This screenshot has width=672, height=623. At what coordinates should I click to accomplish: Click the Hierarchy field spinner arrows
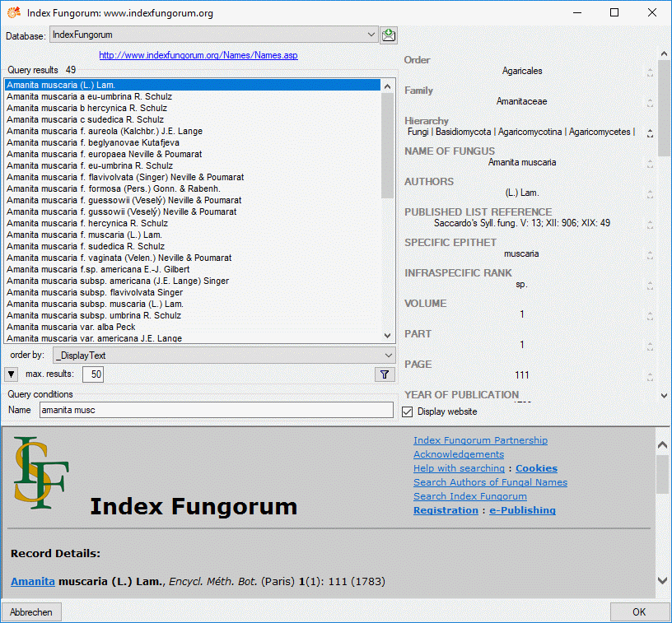[x=650, y=133]
